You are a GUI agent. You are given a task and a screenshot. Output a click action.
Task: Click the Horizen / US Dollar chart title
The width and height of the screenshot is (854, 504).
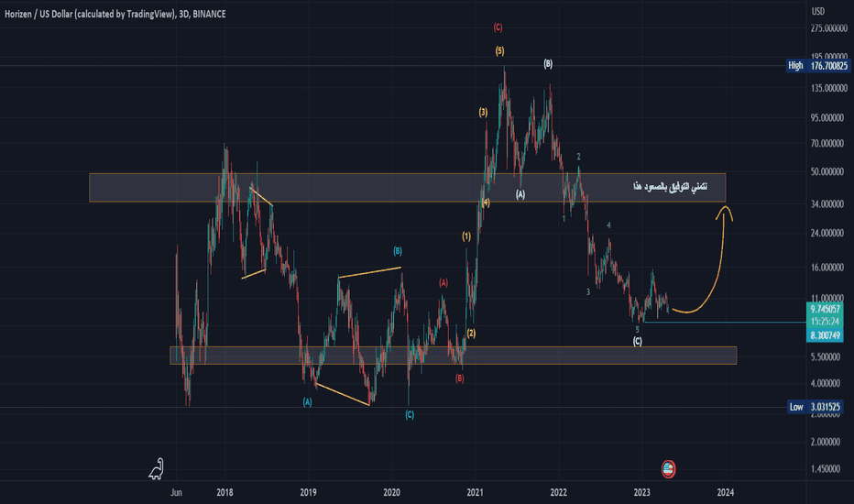click(115, 14)
